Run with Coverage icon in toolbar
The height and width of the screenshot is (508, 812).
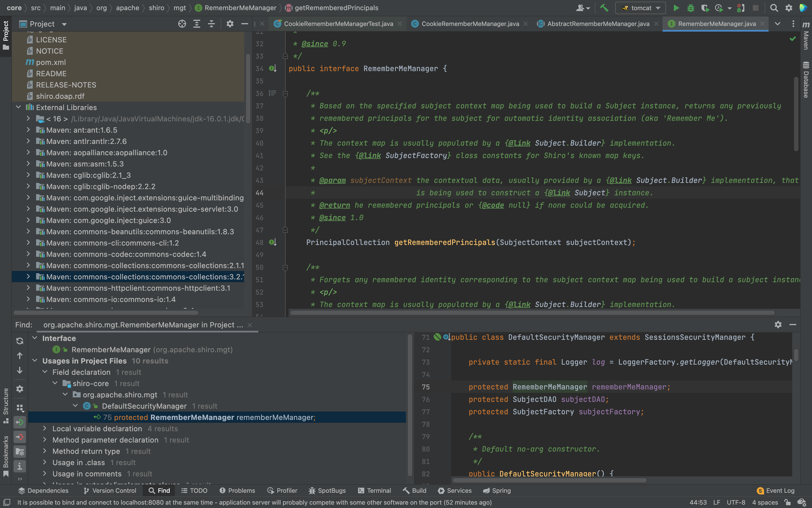pos(705,8)
